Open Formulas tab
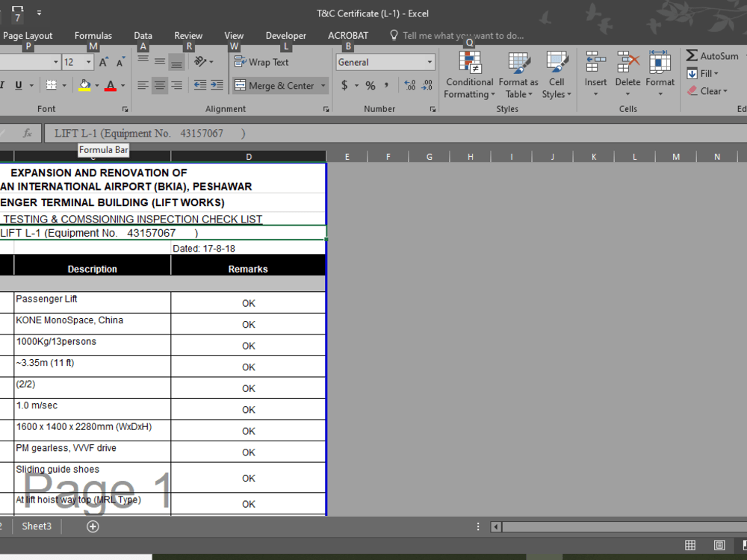Image resolution: width=747 pixels, height=560 pixels. [93, 36]
